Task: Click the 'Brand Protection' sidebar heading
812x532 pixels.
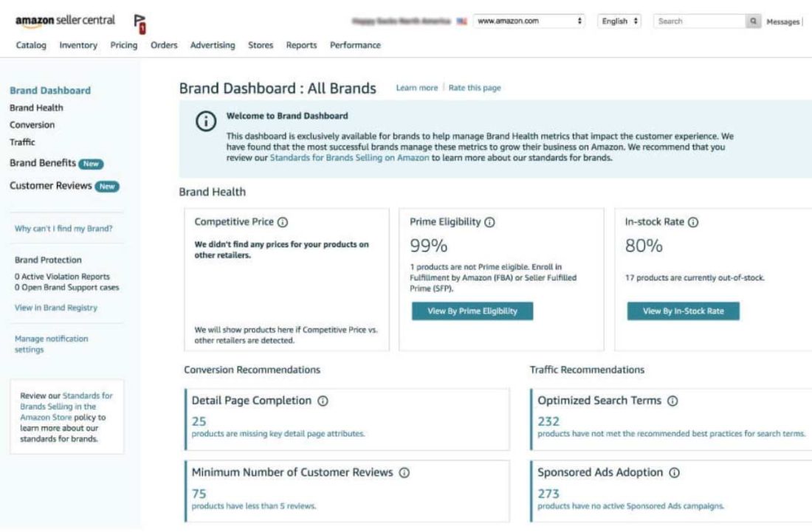Action: (48, 260)
